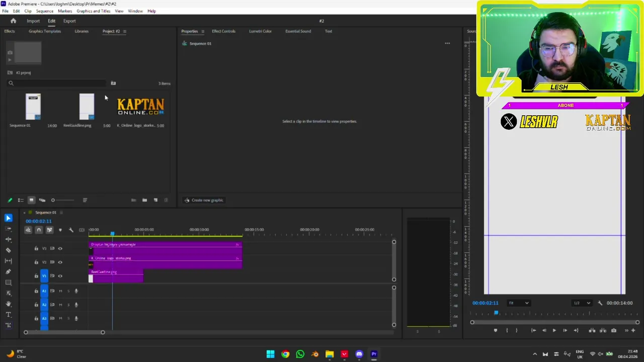Open the Sequence menu
The height and width of the screenshot is (362, 644).
coord(44,11)
